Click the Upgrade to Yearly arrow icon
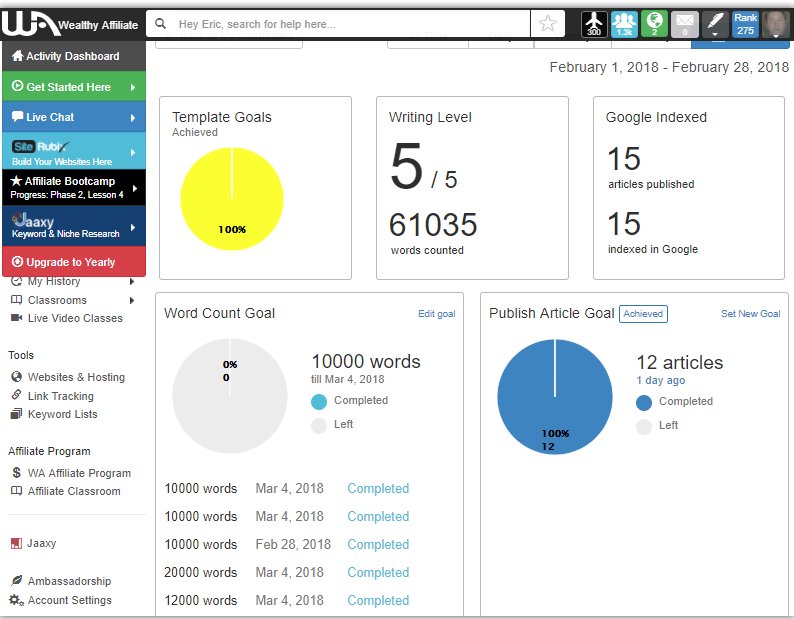794x619 pixels. coord(18,261)
